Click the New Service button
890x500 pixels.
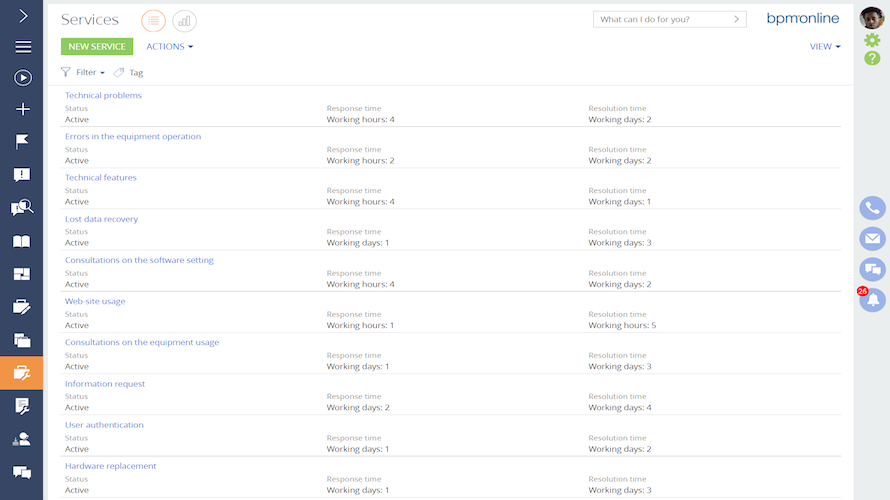coord(96,46)
